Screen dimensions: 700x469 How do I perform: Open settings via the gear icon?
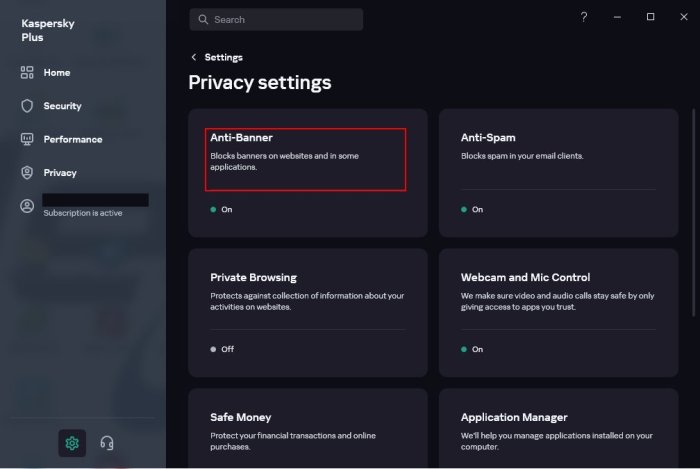pyautogui.click(x=72, y=443)
